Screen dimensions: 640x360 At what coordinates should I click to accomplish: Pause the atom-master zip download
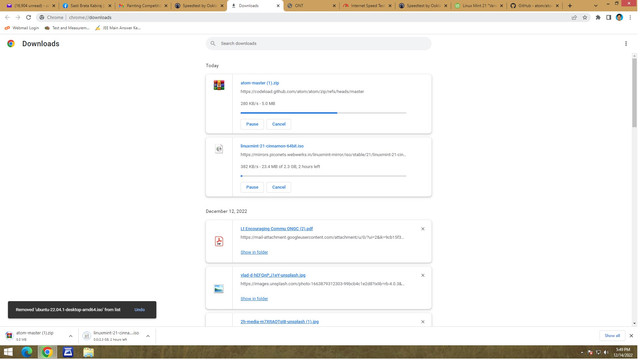click(x=252, y=124)
